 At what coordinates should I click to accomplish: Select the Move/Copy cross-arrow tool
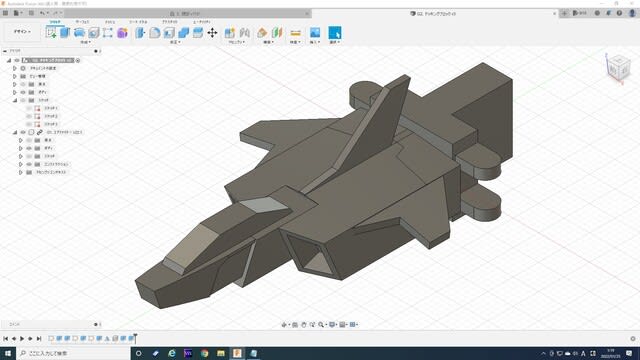click(x=212, y=33)
